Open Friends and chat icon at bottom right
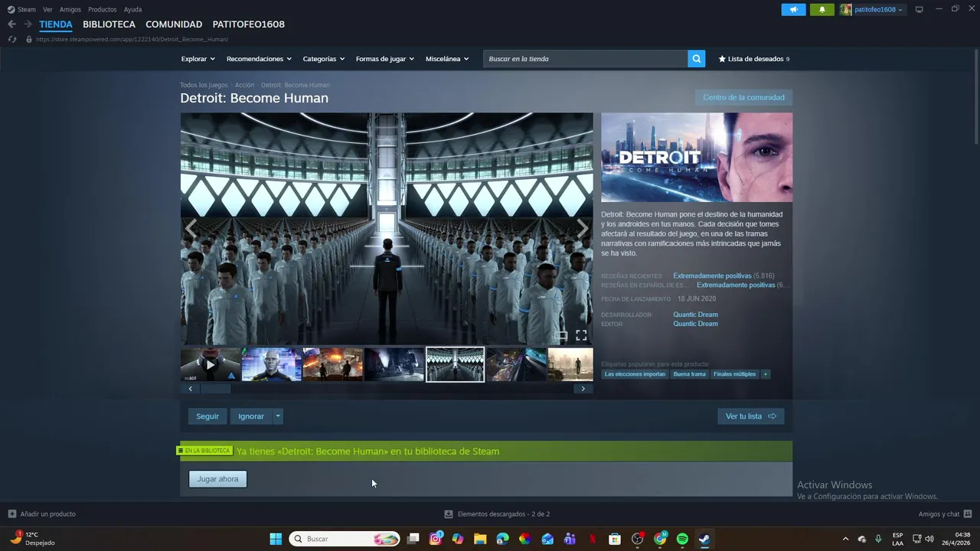The image size is (980, 551). pos(968,514)
